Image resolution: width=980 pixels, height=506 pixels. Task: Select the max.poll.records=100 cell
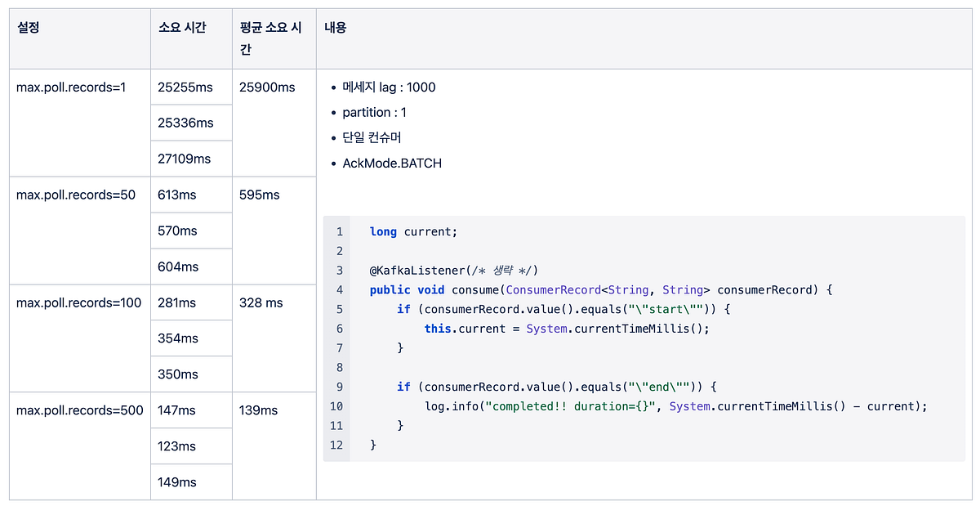coord(80,338)
